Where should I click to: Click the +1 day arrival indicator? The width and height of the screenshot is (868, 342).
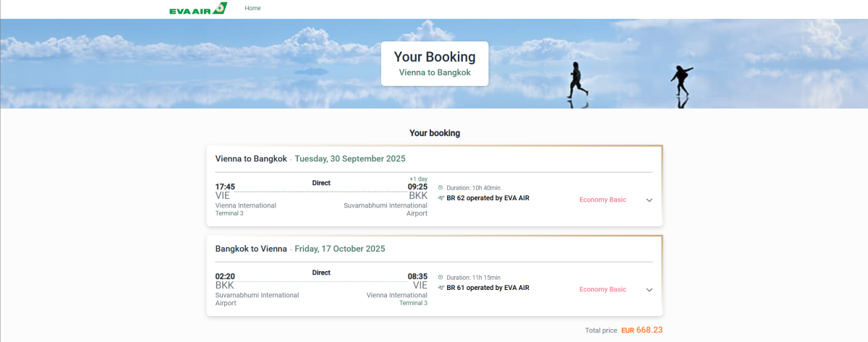tap(418, 179)
